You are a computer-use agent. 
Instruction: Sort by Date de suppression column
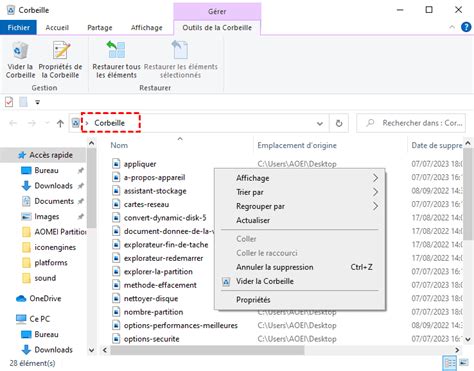(436, 145)
